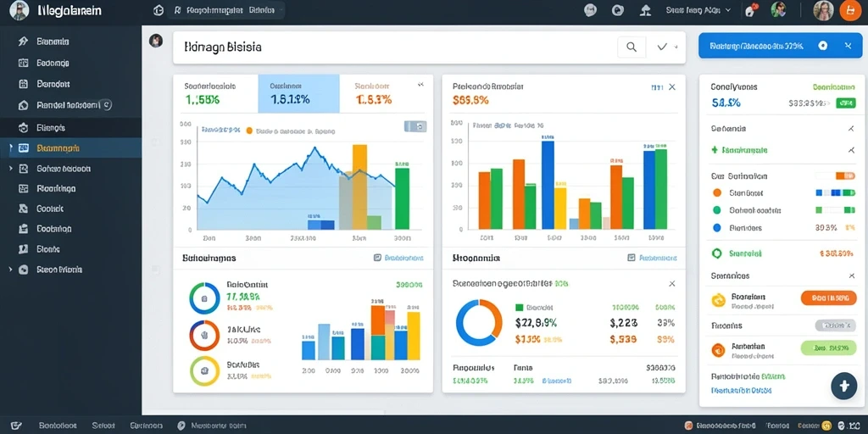Open the user avatar beside the app title

[19, 10]
